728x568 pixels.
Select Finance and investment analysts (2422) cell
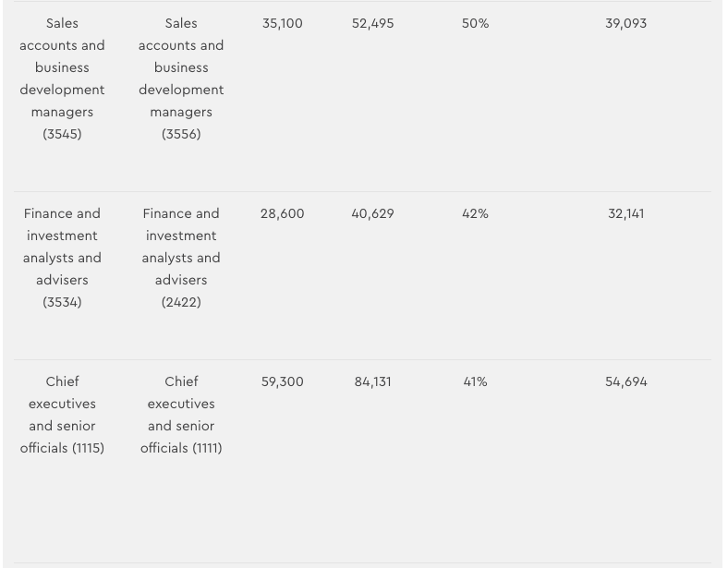tap(181, 258)
